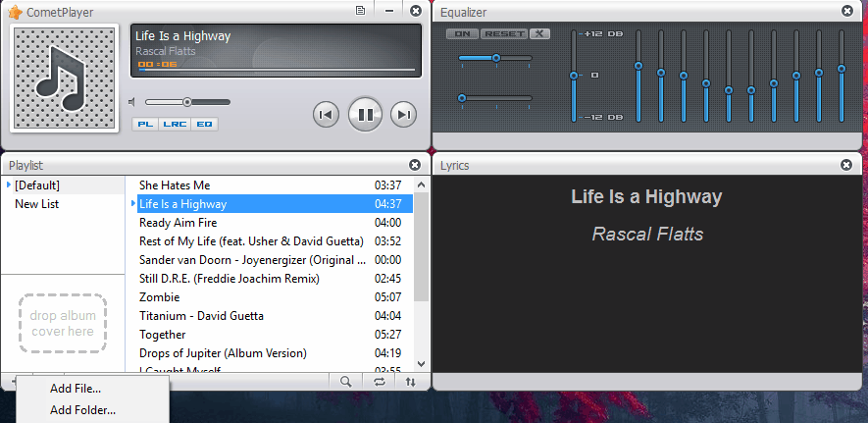Open the CometPlayer menu document icon

coord(360,11)
